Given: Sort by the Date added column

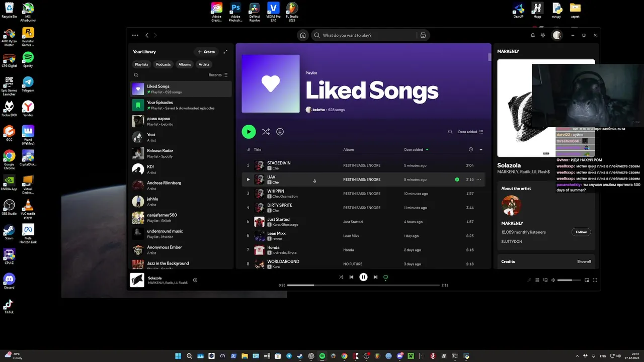Looking at the screenshot, I should tap(417, 149).
